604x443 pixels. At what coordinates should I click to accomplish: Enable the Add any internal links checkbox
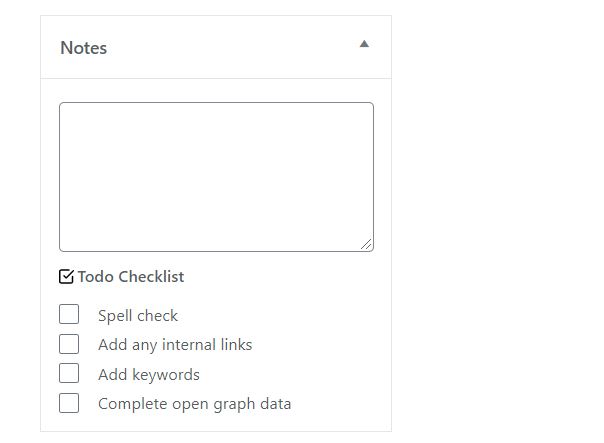69,344
